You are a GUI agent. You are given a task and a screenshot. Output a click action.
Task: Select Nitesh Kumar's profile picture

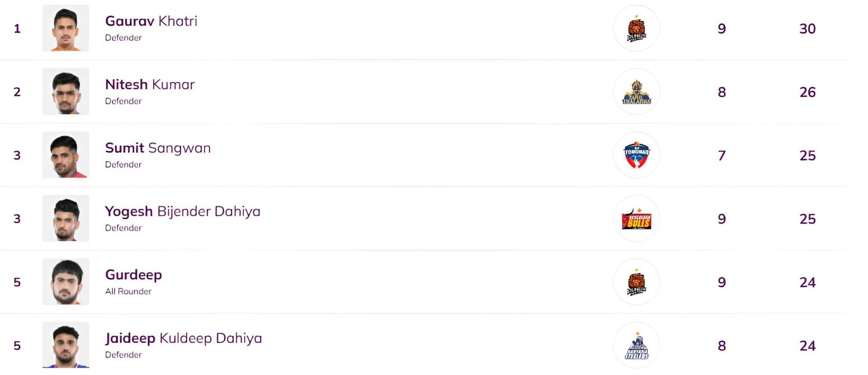coord(66,92)
